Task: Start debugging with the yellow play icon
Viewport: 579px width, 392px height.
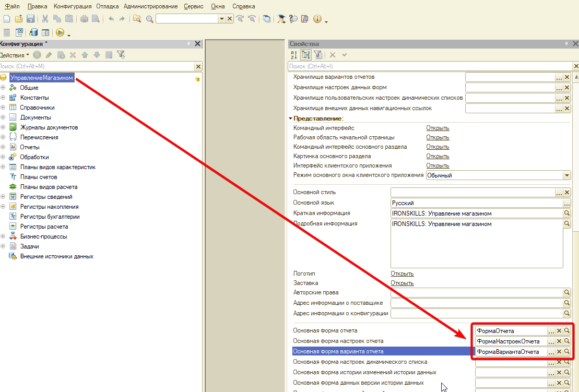Action: tap(60, 32)
